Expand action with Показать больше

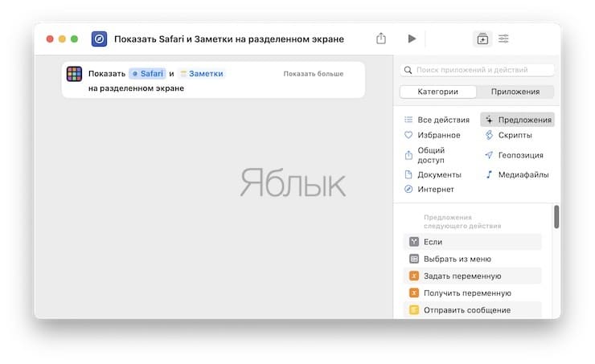tap(314, 74)
